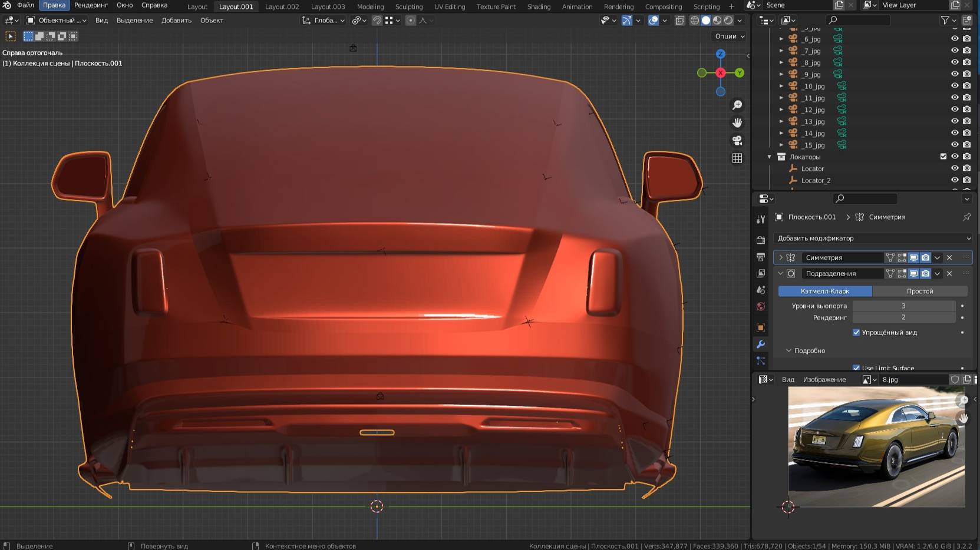Open the Правка menu
The width and height of the screenshot is (980, 550).
click(x=54, y=5)
